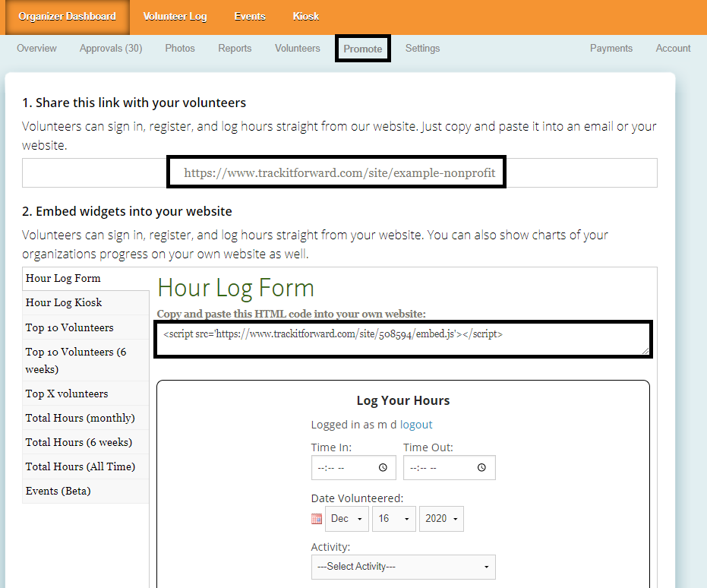Select the Overview subtab

click(36, 49)
